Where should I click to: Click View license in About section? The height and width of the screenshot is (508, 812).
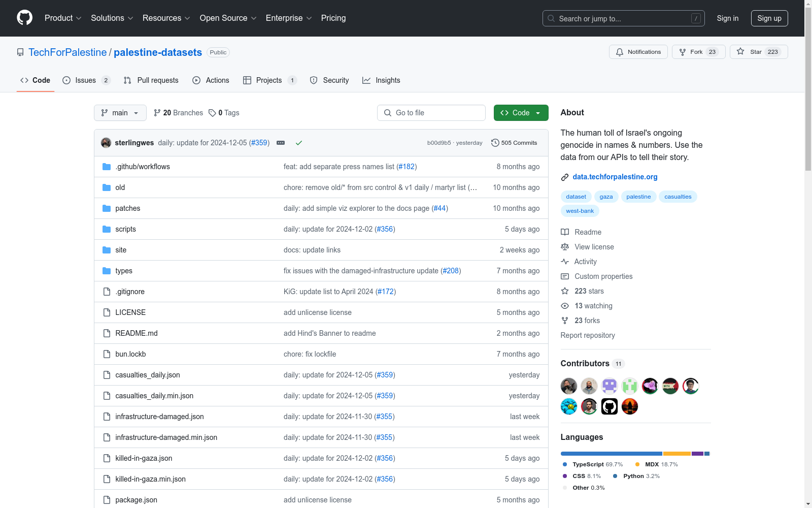coord(587,247)
